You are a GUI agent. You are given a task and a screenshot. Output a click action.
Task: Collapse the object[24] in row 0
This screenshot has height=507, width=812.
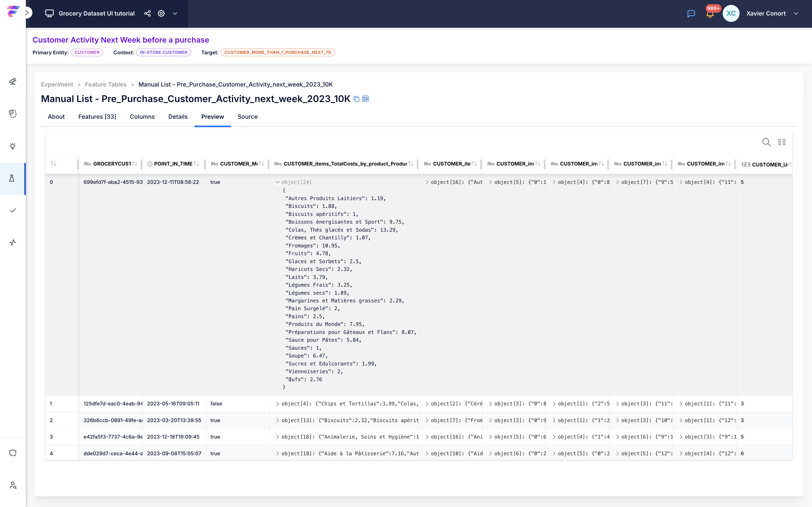point(277,182)
